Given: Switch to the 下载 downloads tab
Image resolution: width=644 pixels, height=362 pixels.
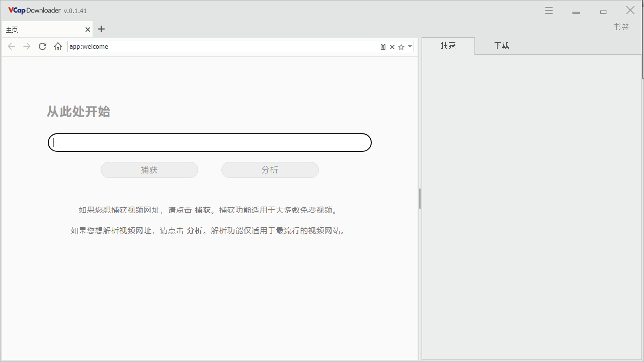Looking at the screenshot, I should (501, 45).
